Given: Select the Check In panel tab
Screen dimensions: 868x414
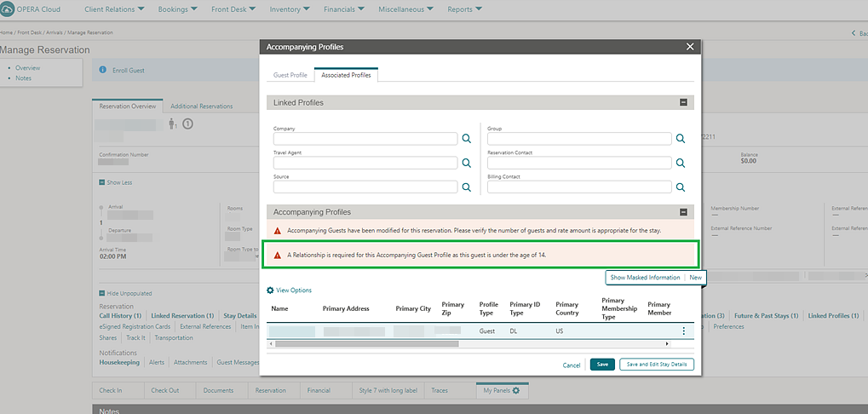Looking at the screenshot, I should coord(118,390).
